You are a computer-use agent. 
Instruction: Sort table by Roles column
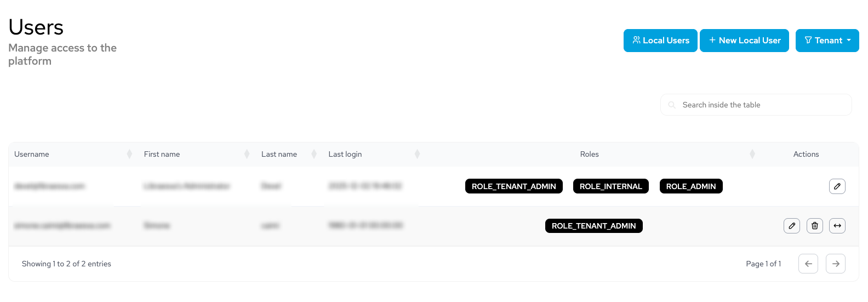[x=752, y=155]
